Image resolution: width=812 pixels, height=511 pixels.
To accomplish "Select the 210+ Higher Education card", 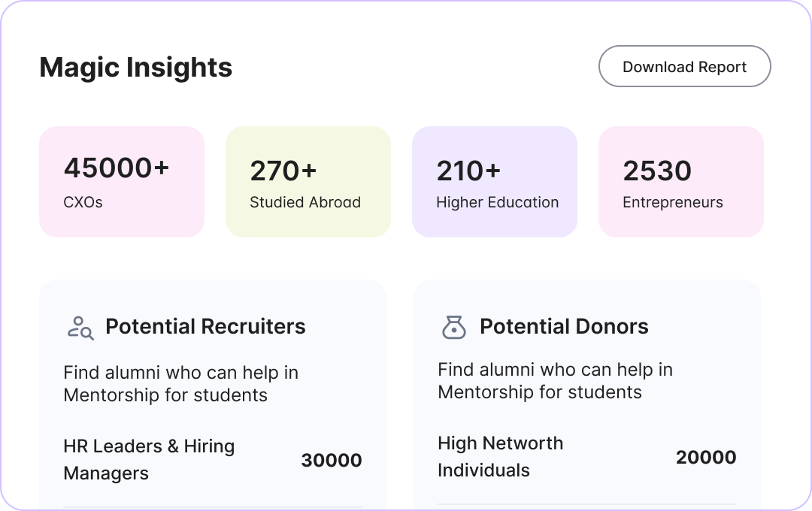I will coord(495,182).
